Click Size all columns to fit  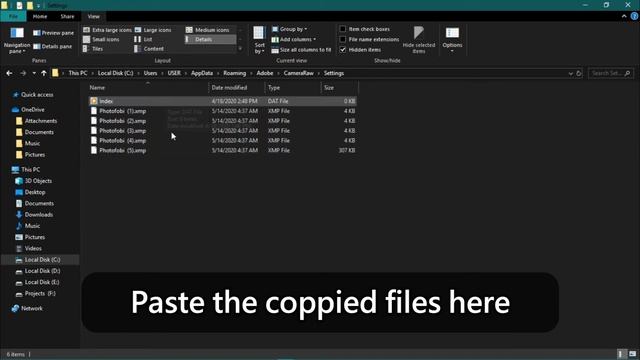coord(302,50)
